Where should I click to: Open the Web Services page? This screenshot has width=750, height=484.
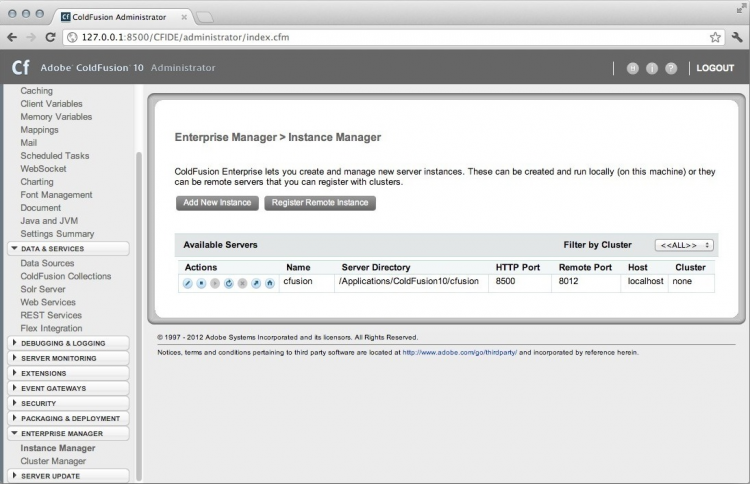click(x=48, y=302)
